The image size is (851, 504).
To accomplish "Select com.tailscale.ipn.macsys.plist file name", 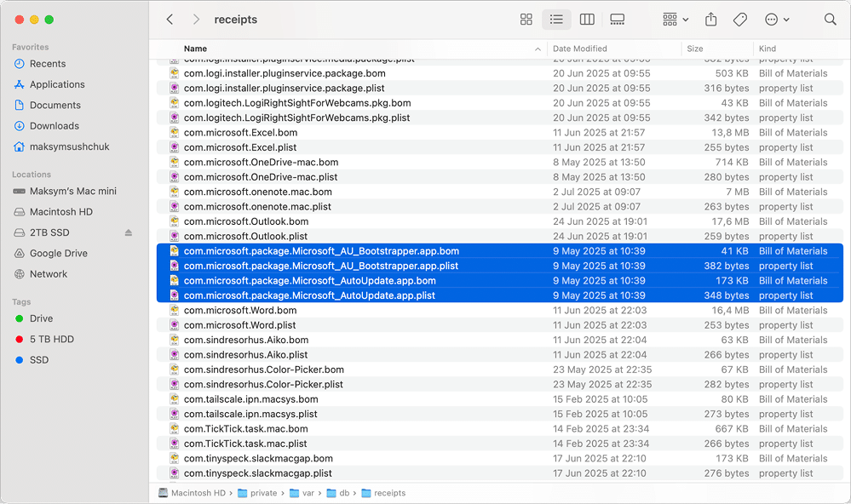I will coord(250,414).
